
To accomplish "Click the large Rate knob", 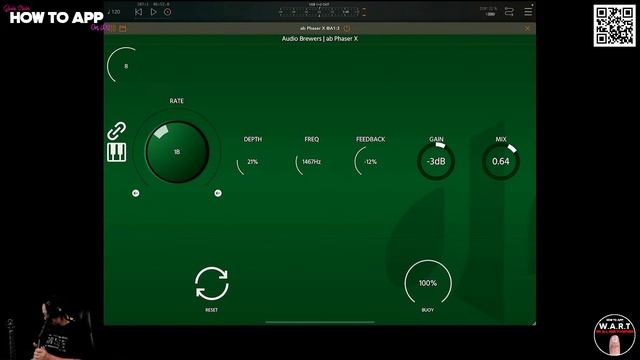I will (177, 152).
